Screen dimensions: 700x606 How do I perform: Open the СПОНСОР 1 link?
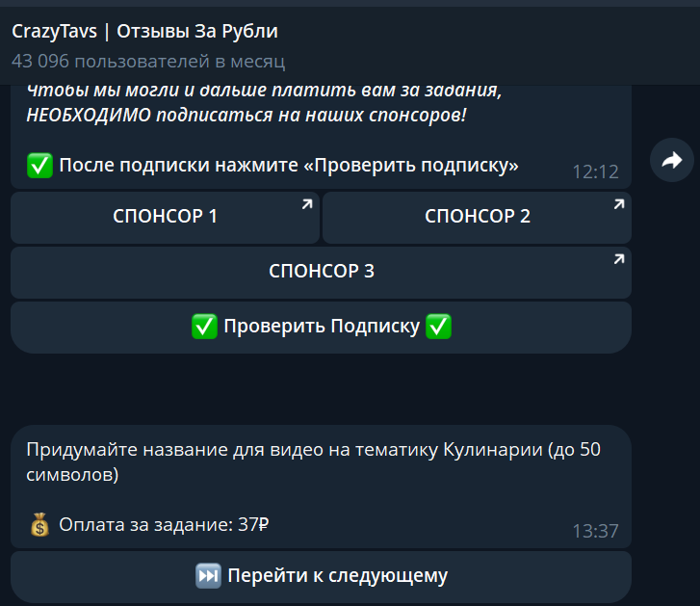tap(165, 217)
